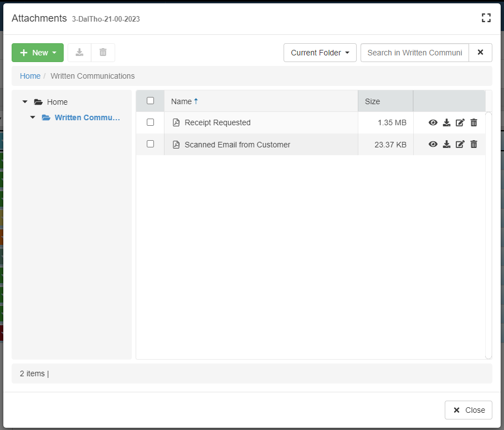Tick the Scanned Email from Customer checkbox
This screenshot has height=430, width=504.
pos(150,144)
